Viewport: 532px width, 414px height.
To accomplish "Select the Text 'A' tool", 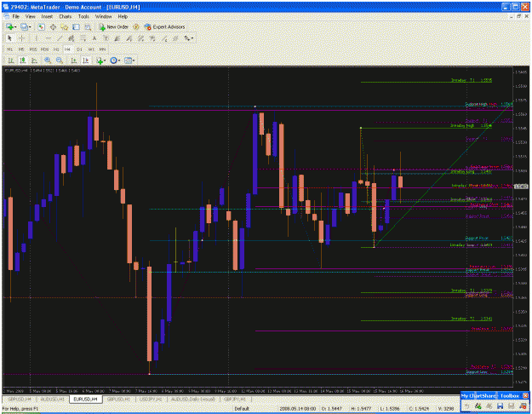I will (x=94, y=38).
